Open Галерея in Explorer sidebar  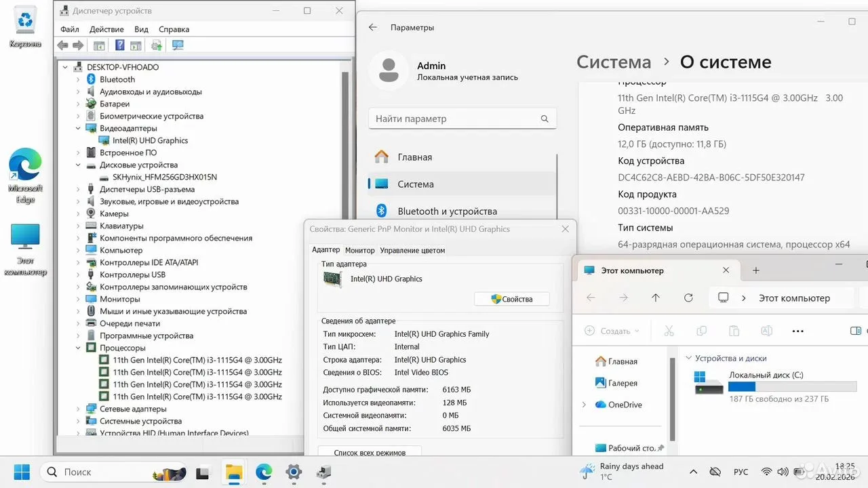(x=616, y=383)
